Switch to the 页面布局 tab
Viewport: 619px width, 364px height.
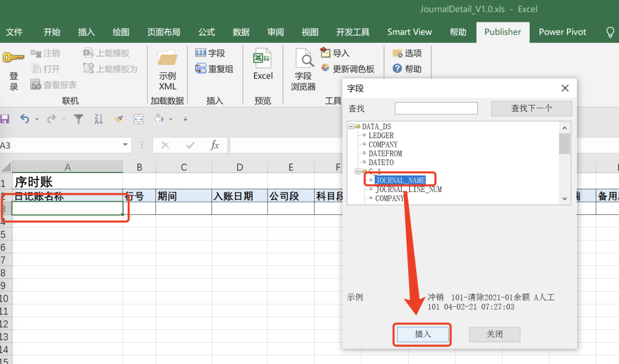tap(163, 32)
